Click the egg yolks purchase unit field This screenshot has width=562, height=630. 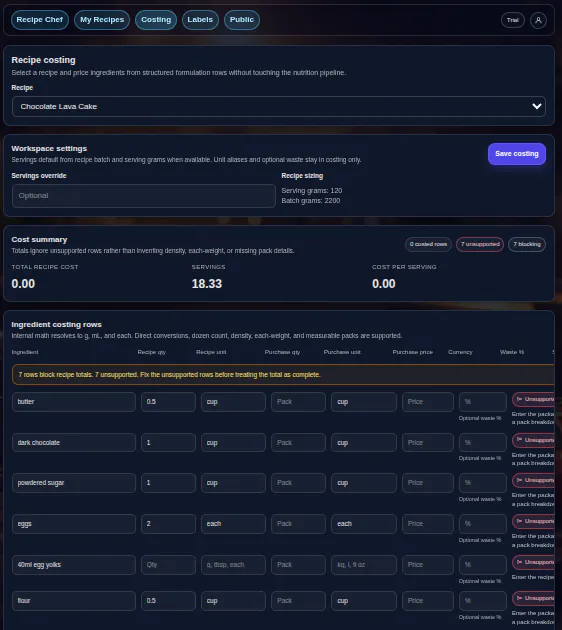point(364,565)
